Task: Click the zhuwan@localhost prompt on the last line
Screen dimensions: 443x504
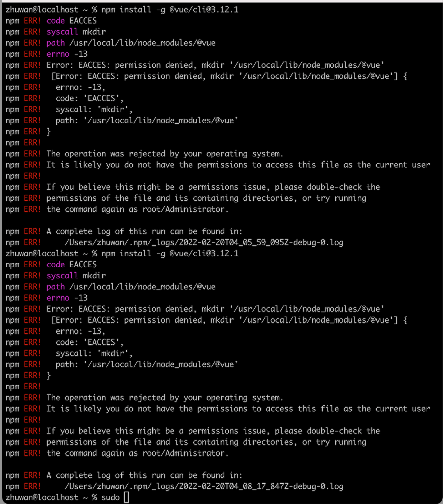Action: tap(42, 497)
